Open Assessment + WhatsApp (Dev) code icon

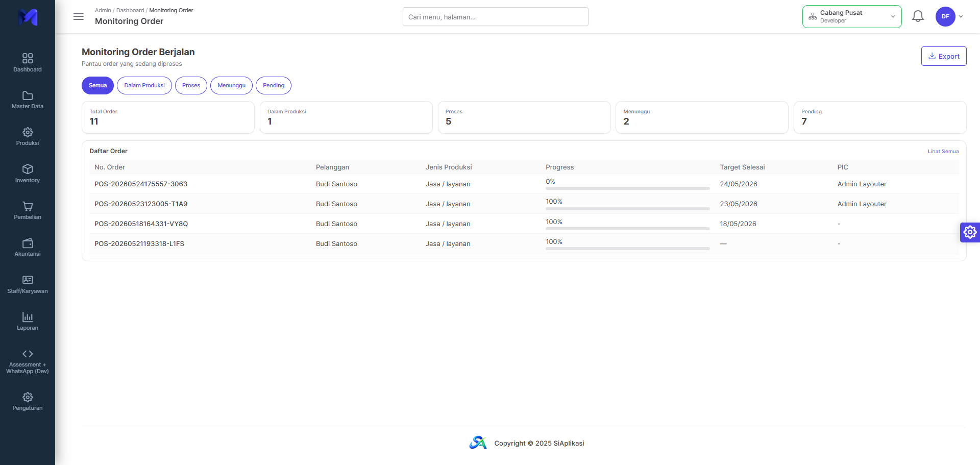28,354
